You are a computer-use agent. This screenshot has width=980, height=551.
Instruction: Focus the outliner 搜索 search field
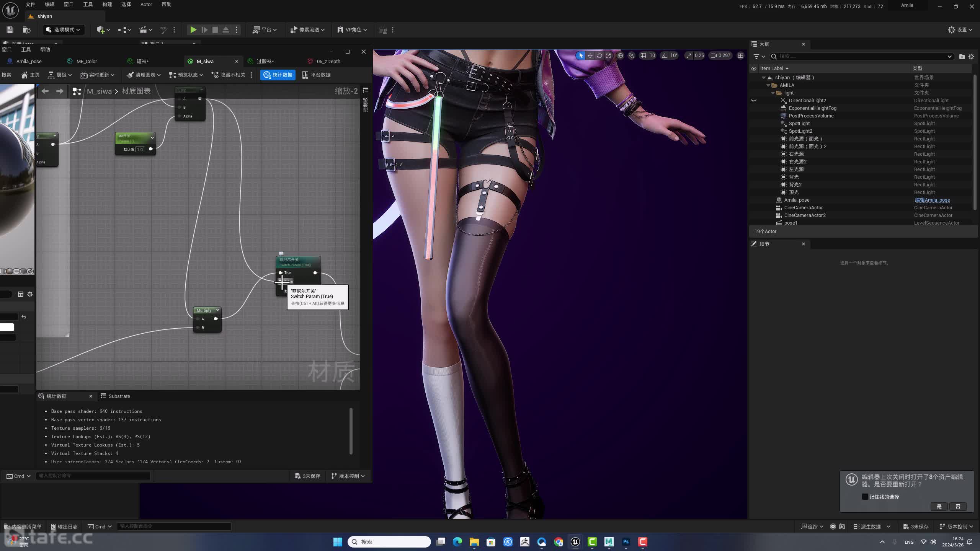(861, 56)
